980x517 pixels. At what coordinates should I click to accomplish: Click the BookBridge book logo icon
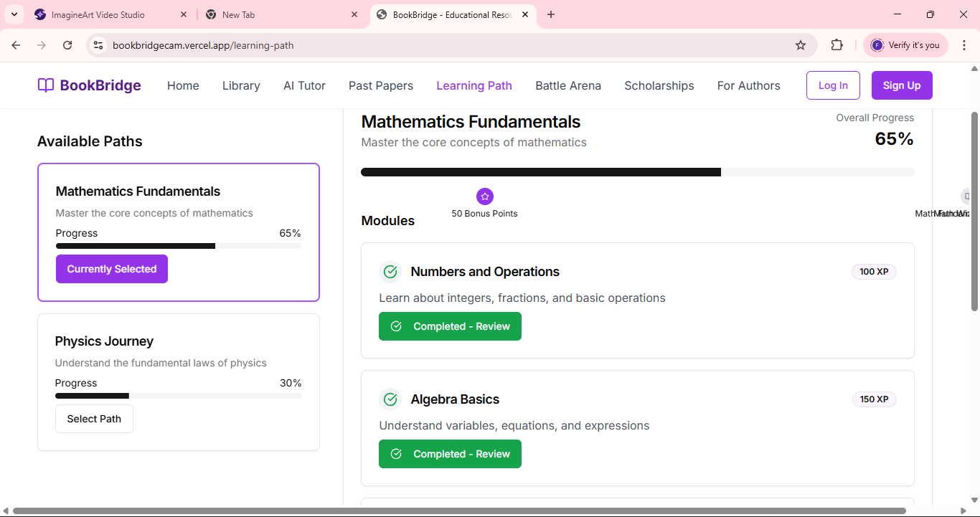click(x=46, y=85)
